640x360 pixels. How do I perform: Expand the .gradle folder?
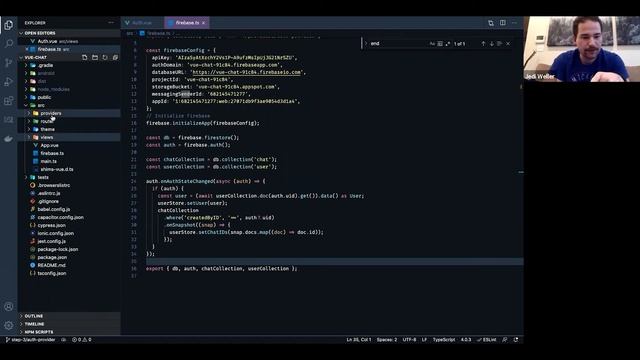click(x=45, y=65)
